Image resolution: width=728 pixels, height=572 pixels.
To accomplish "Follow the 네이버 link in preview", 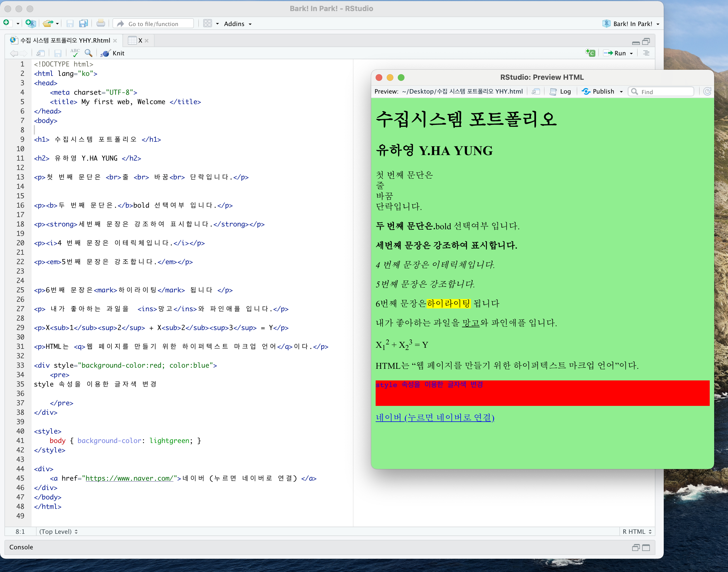I will point(435,417).
